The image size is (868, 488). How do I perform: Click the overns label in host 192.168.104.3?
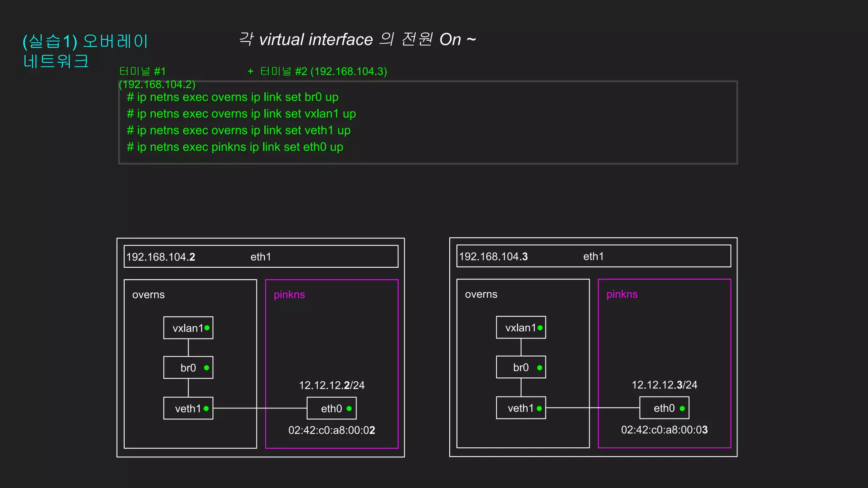pyautogui.click(x=481, y=294)
